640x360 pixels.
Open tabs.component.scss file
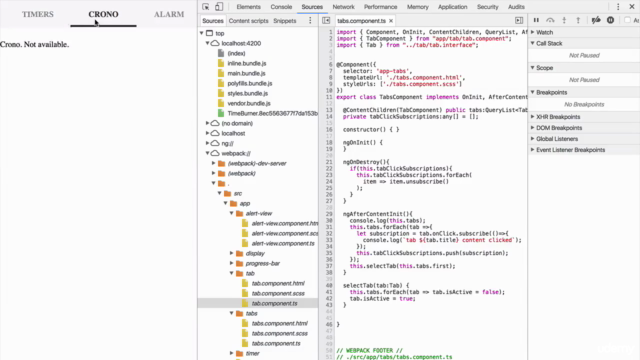point(280,333)
